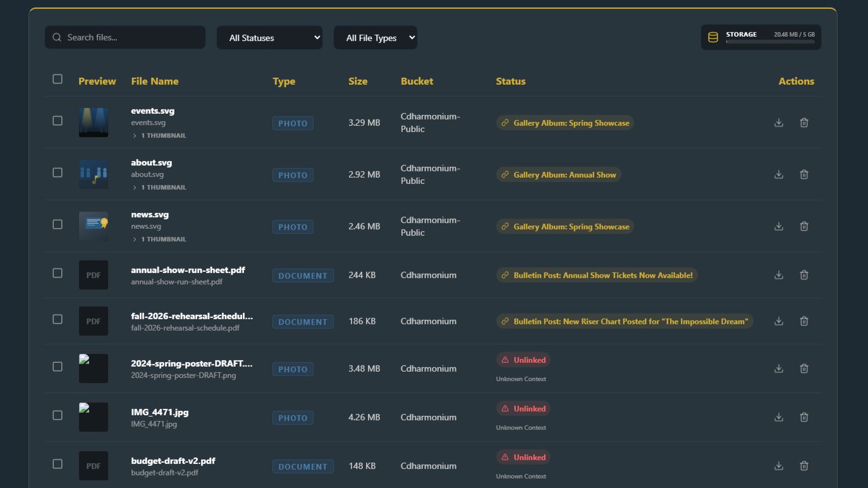Screen dimensions: 868x488
Task: Tick the select-all checkbox in table header
Action: click(58, 79)
